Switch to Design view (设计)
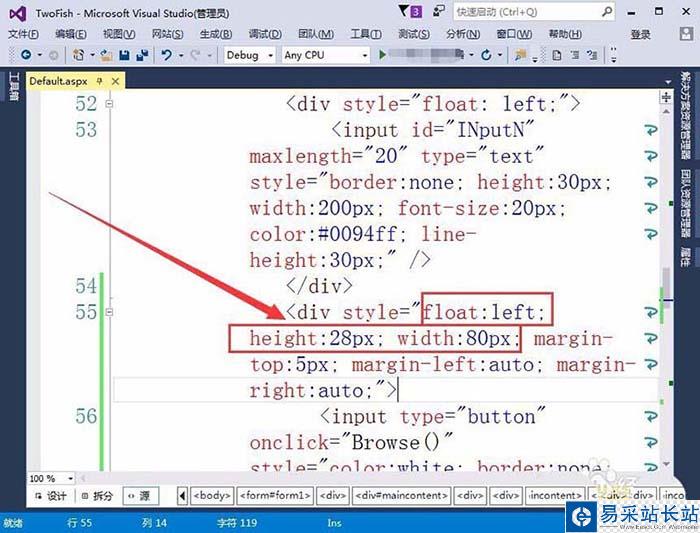700x533 pixels. coord(51,496)
